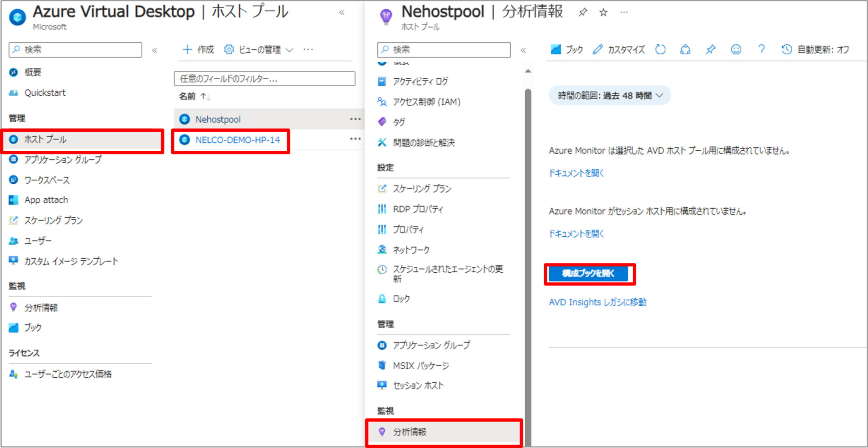The height and width of the screenshot is (448, 868).
Task: Select スケーリング プラン in the Nehostpool settings list
Action: coord(422,189)
